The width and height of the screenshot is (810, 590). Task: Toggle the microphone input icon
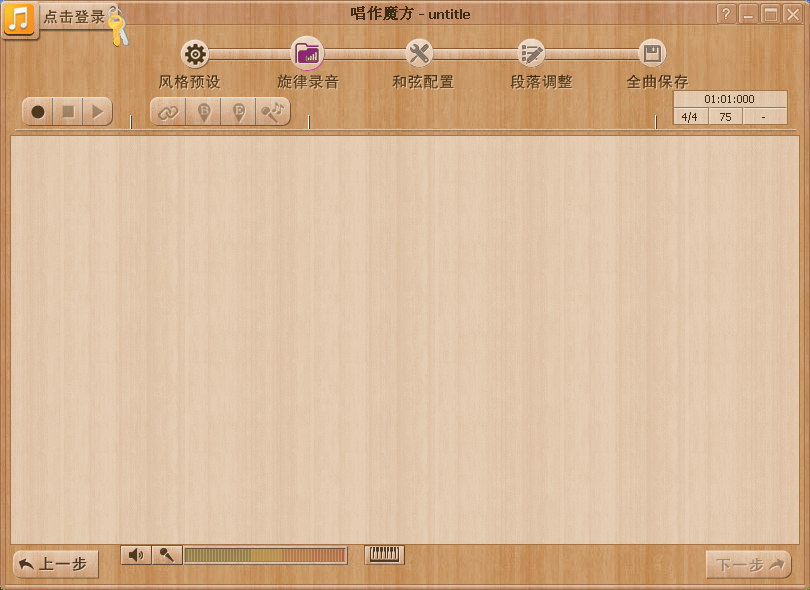[167, 555]
